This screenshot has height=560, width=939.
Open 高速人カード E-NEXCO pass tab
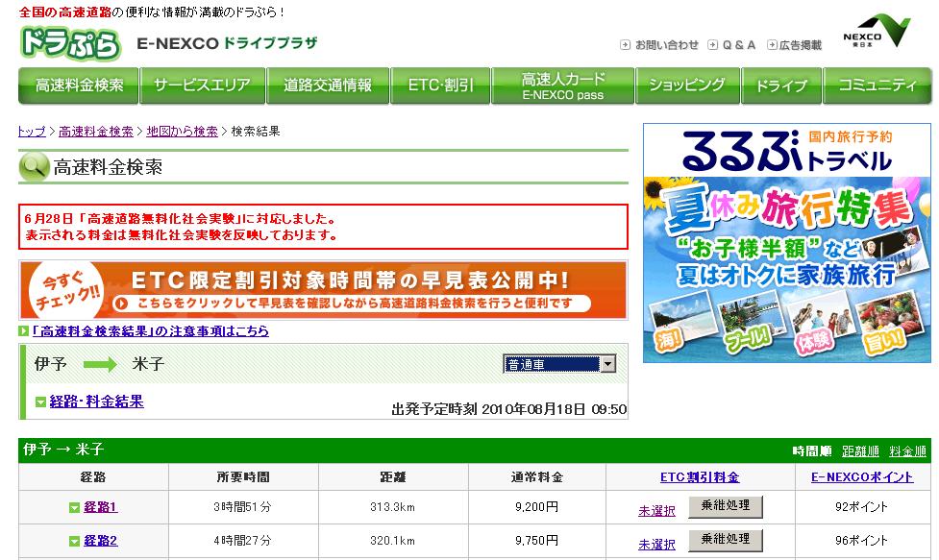tap(563, 85)
